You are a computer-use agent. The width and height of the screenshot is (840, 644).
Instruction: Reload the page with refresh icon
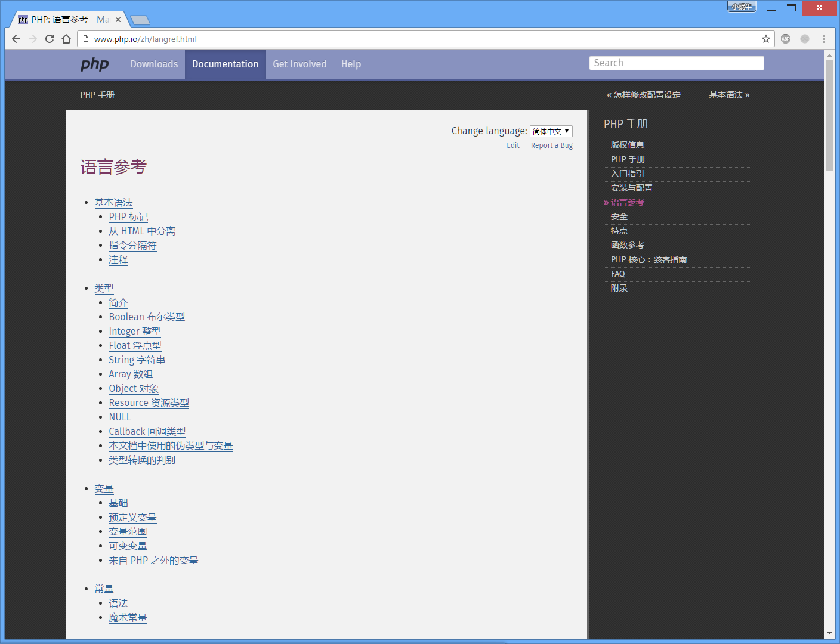tap(50, 39)
